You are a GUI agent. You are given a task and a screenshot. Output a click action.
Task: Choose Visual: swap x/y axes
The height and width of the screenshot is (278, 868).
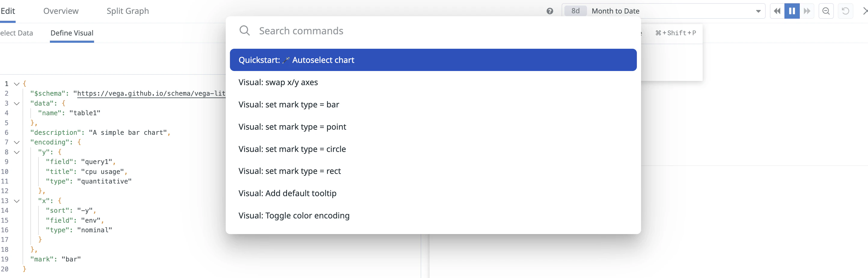[433, 82]
